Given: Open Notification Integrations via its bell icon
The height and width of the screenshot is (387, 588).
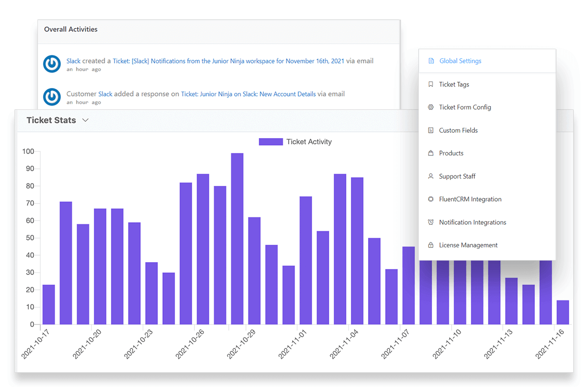Looking at the screenshot, I should pyautogui.click(x=430, y=222).
